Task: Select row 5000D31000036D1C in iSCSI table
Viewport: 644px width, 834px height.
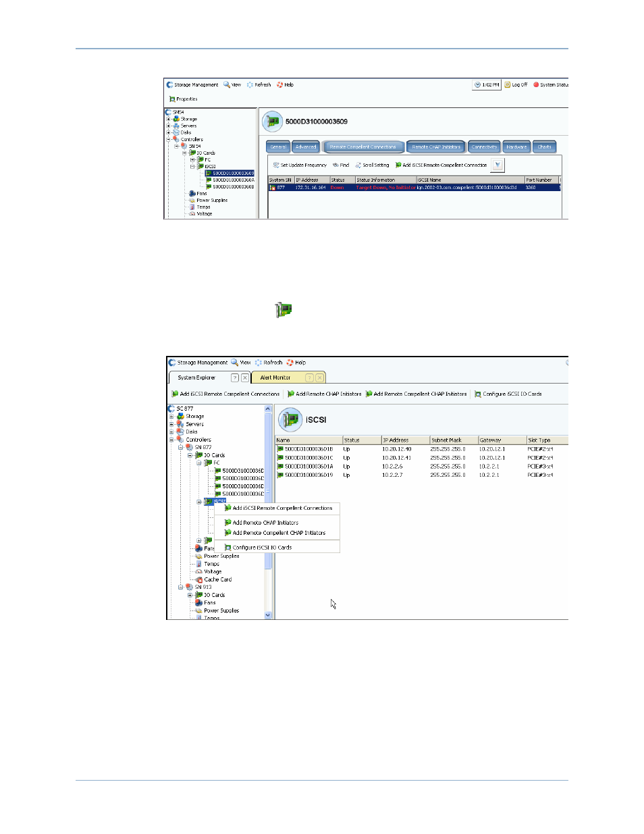Action: (422, 458)
